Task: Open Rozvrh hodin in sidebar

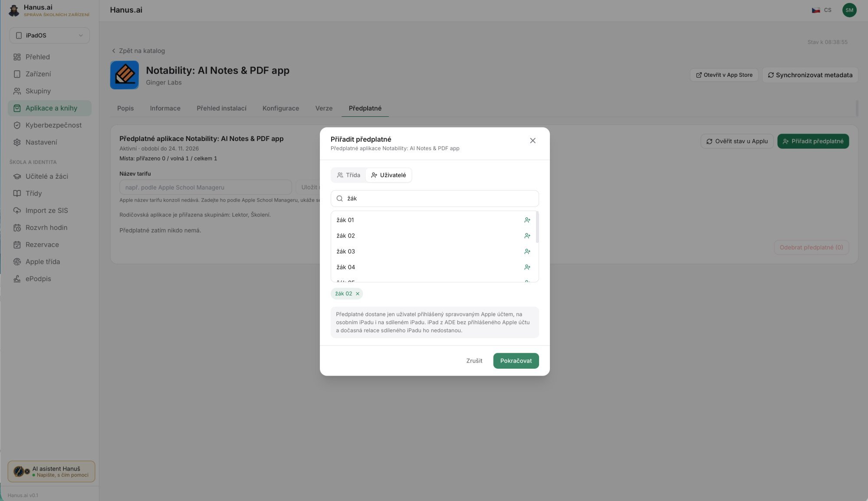Action: pos(49,228)
